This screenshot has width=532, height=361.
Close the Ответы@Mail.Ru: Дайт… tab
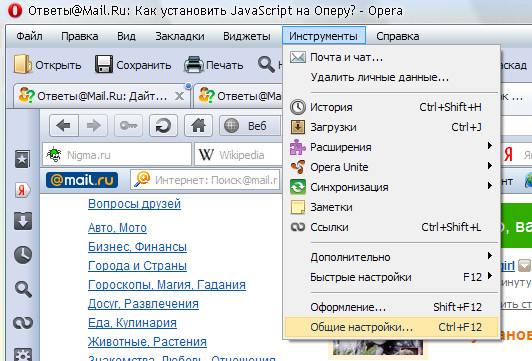(179, 96)
